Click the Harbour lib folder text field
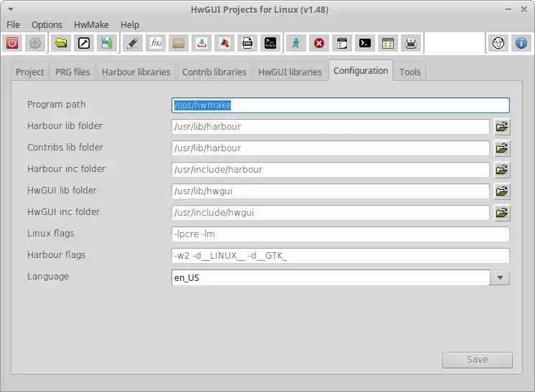This screenshot has width=535, height=392. pyautogui.click(x=331, y=127)
